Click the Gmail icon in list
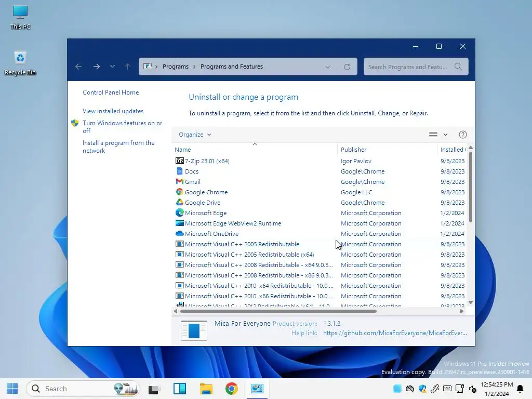Screen dimensions: 532x399 point(179,181)
